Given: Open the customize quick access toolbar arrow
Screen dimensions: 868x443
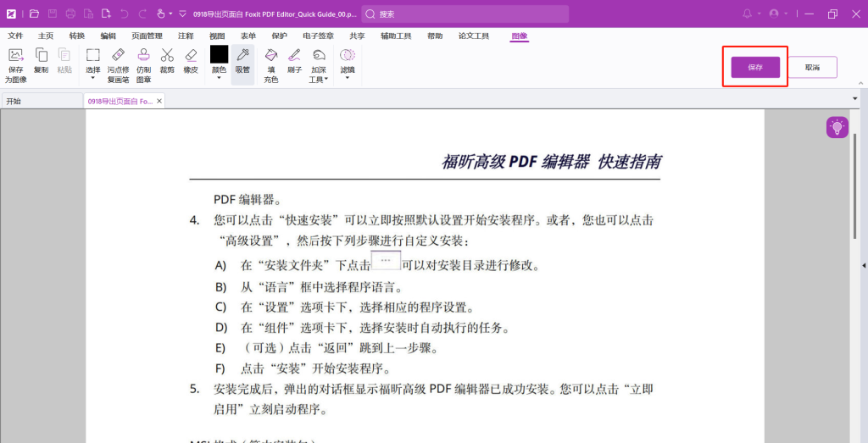Looking at the screenshot, I should [183, 14].
